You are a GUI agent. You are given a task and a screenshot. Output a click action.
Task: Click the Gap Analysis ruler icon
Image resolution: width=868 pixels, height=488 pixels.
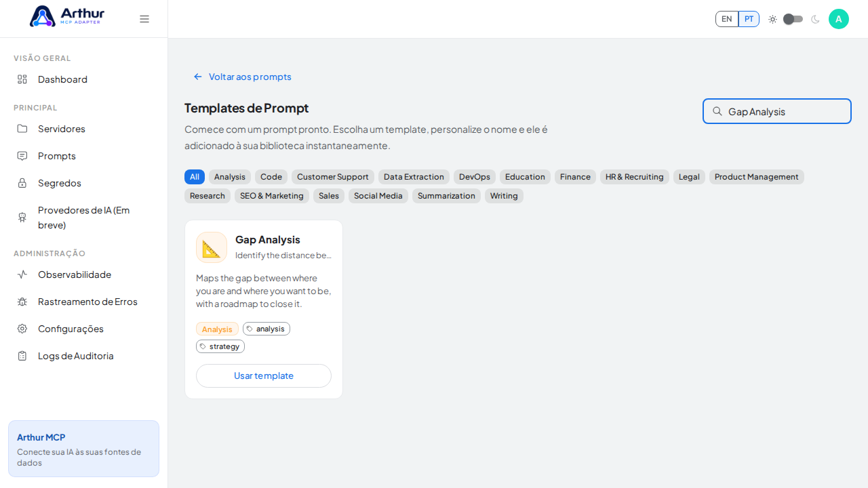click(x=212, y=247)
